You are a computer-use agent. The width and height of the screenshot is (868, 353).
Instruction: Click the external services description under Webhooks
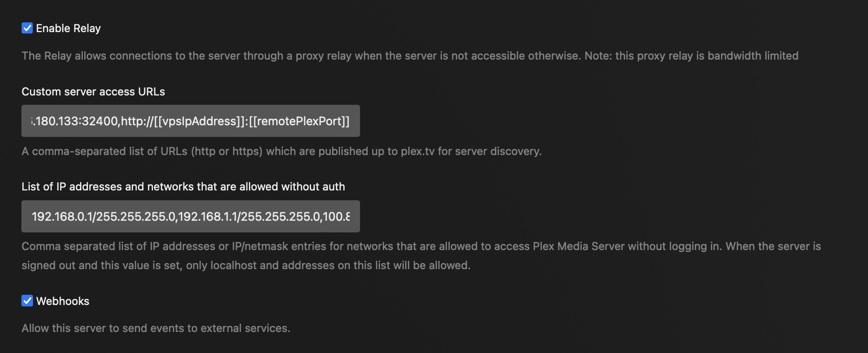click(x=155, y=328)
